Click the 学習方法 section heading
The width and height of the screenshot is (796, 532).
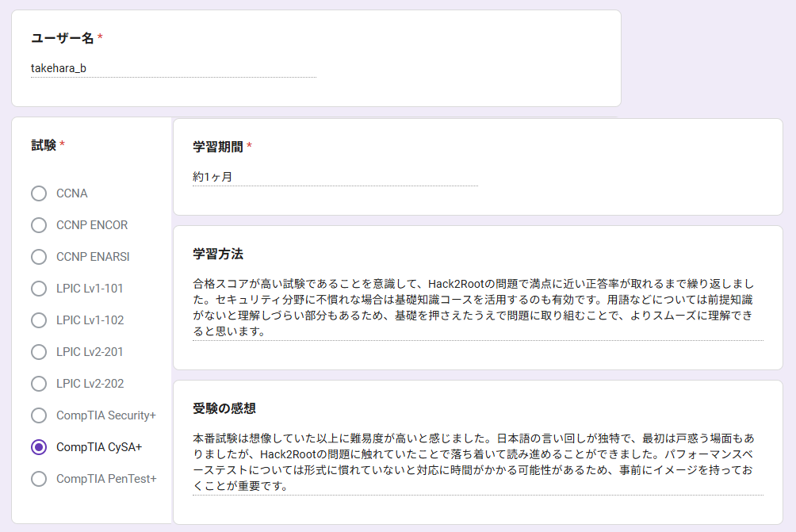217,255
